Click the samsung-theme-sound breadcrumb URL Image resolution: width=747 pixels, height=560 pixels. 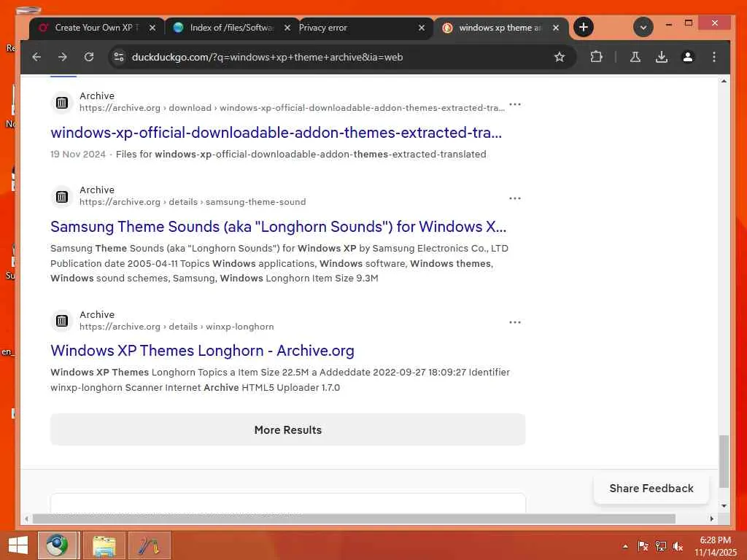click(193, 202)
